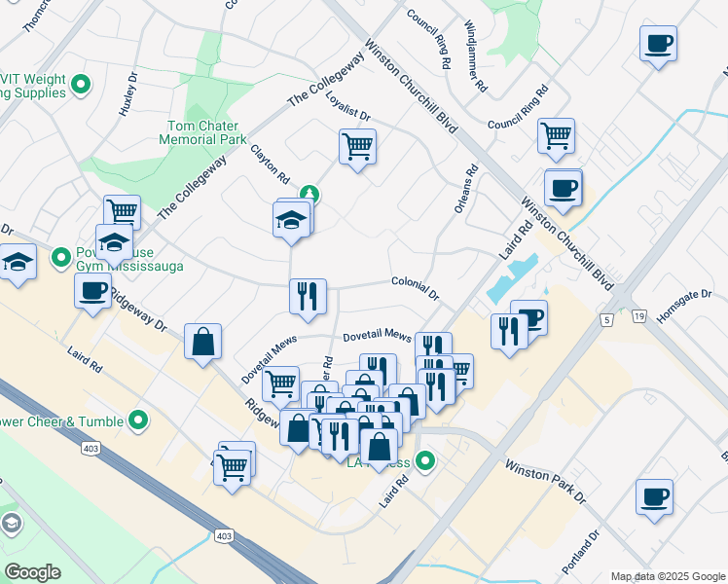Select the shopping bag marker above Dovetail Mews
728x584 pixels.
point(202,343)
